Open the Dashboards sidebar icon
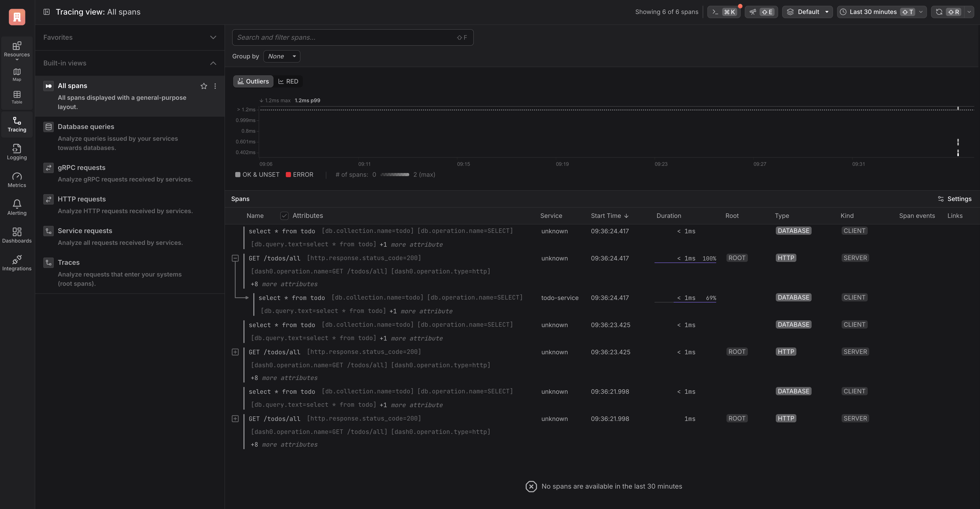 click(17, 232)
